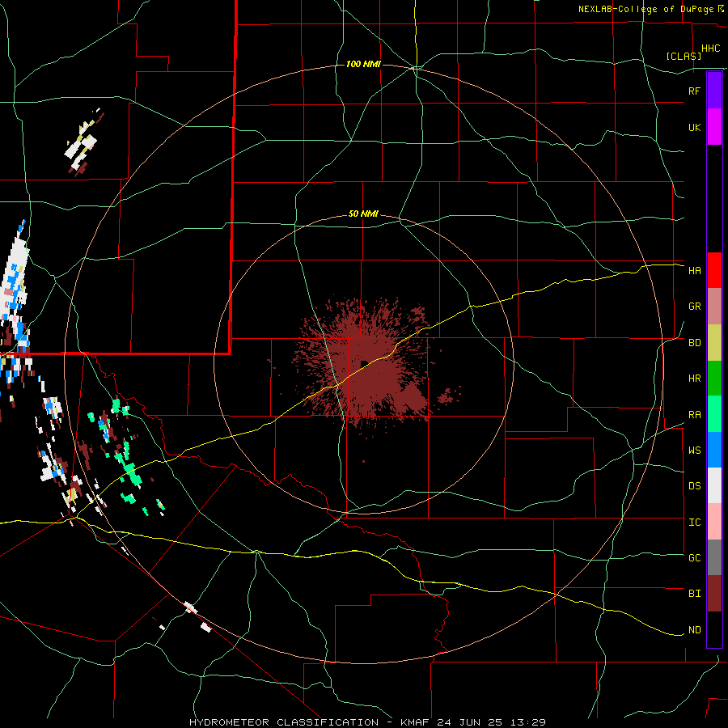This screenshot has width=728, height=728.
Task: Click the UK legend label
Action: (x=694, y=127)
